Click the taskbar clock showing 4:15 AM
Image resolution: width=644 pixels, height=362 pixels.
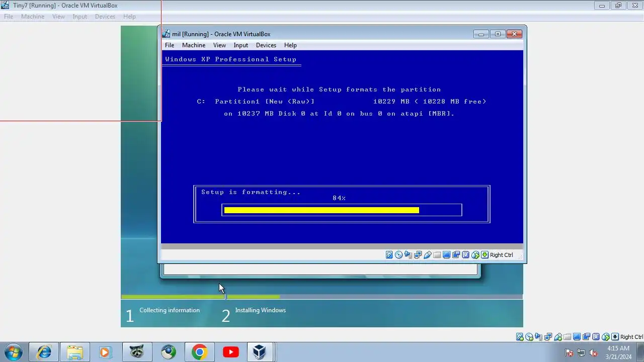click(x=618, y=352)
